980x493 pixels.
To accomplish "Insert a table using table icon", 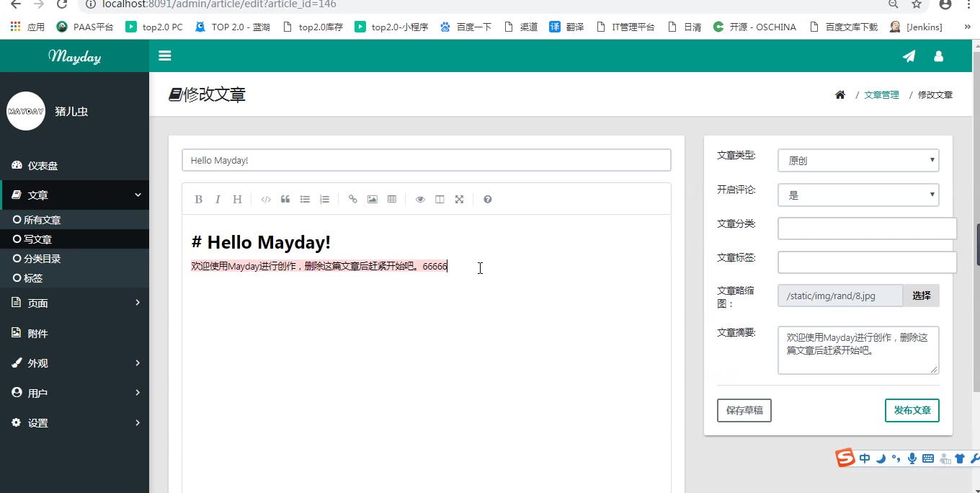I will (391, 200).
